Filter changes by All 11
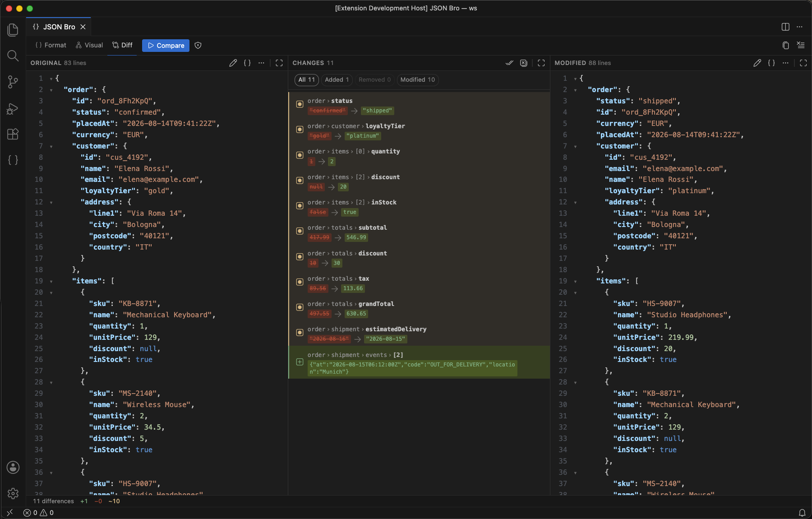812x519 pixels. (307, 80)
